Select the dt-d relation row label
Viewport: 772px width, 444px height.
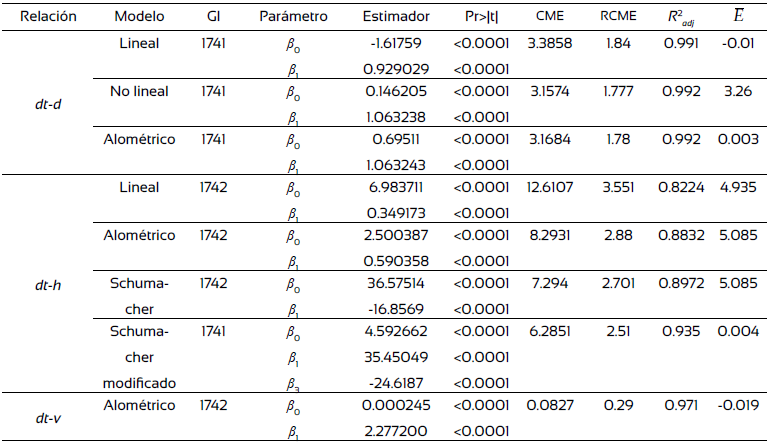43,104
